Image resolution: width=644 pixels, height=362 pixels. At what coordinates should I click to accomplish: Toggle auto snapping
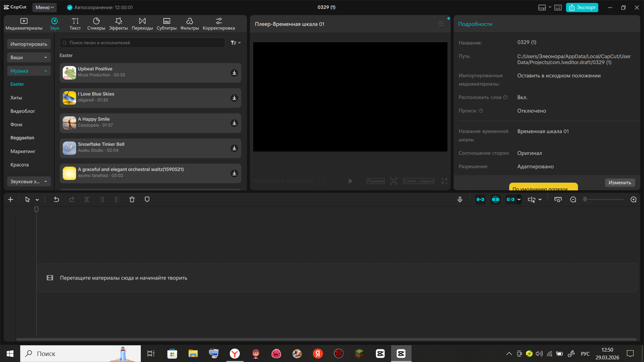pos(495,200)
